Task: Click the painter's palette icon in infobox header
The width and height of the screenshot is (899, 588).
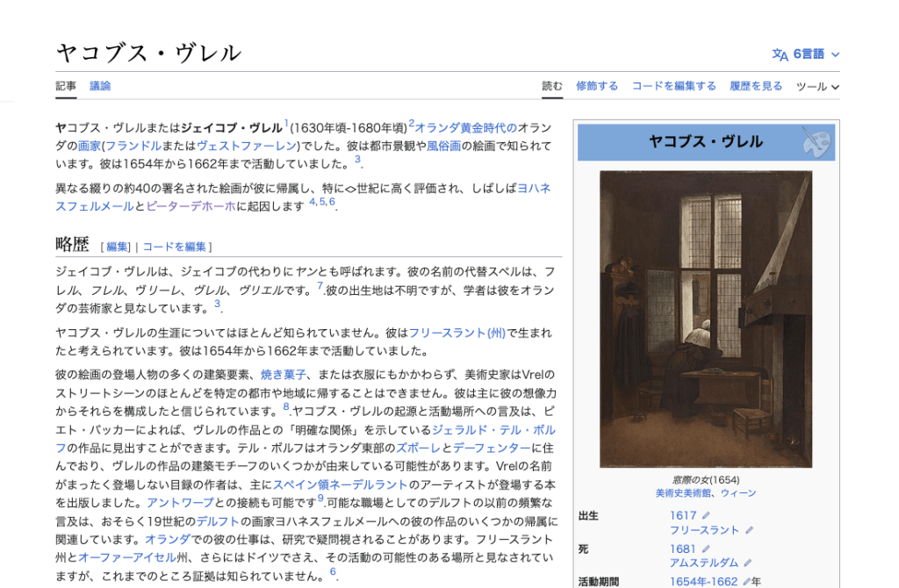Action: pos(816,142)
